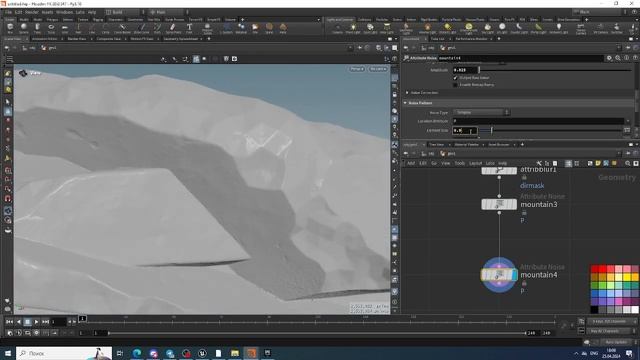The height and width of the screenshot is (360, 640).
Task: Add a Point Light from the shelf
Action: pyautogui.click(x=353, y=28)
